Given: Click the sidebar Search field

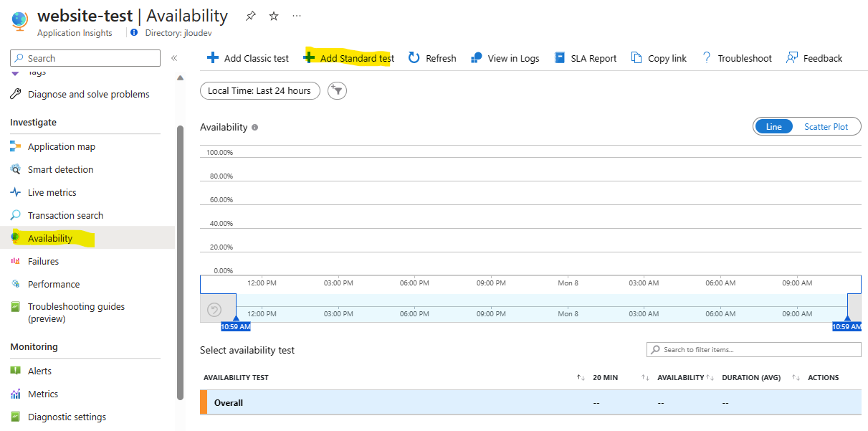Looking at the screenshot, I should [x=85, y=58].
